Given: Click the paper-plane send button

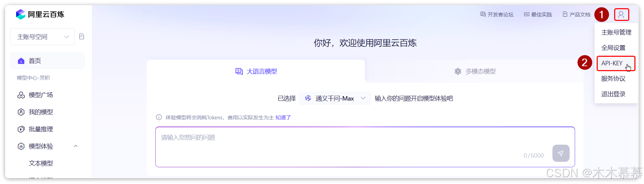Looking at the screenshot, I should click(x=561, y=153).
